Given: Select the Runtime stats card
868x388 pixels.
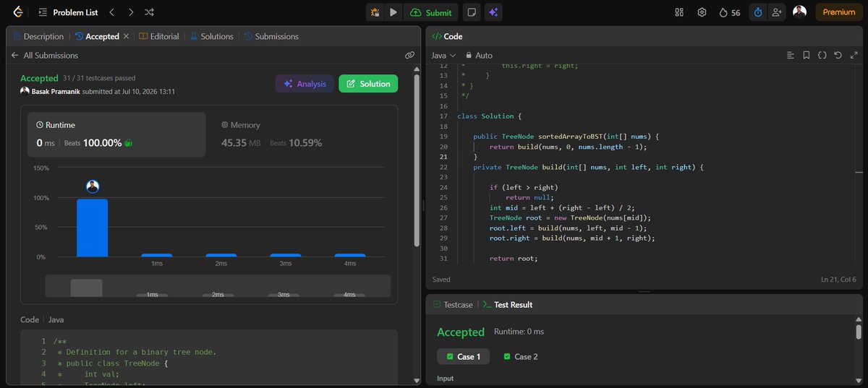Looking at the screenshot, I should click(x=116, y=134).
